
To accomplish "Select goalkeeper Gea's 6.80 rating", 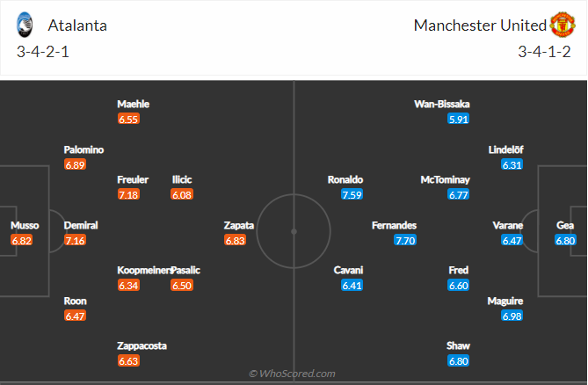I will [x=565, y=240].
